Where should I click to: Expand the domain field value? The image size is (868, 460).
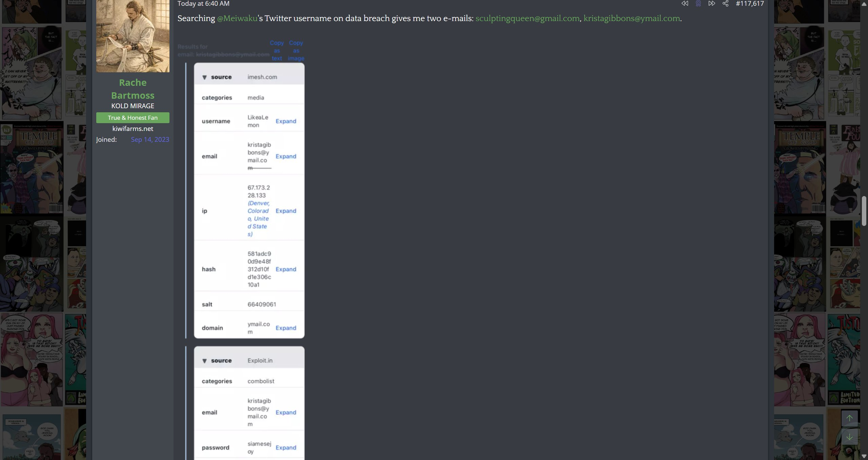click(x=286, y=328)
